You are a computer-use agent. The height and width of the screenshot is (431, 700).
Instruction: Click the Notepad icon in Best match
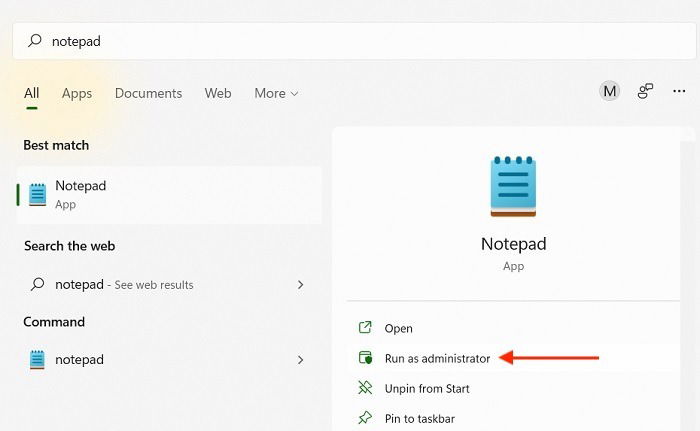[x=38, y=195]
